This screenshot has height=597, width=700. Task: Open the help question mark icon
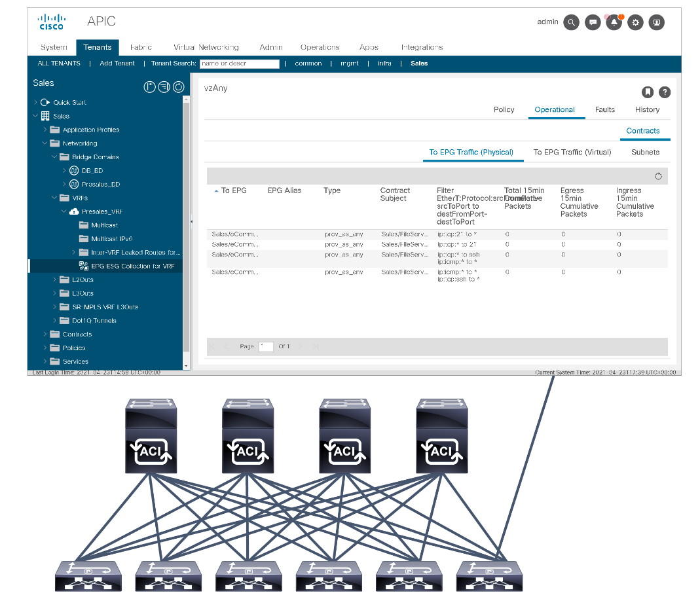point(664,92)
